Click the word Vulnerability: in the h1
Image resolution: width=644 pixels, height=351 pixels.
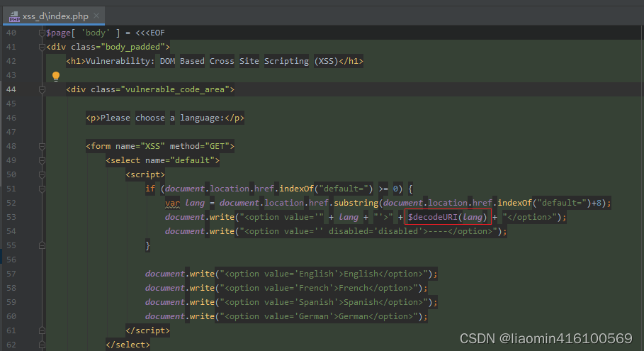(x=120, y=61)
